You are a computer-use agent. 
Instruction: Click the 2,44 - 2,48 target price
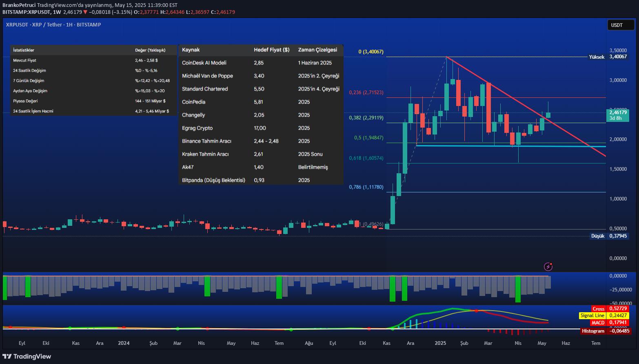[266, 141]
